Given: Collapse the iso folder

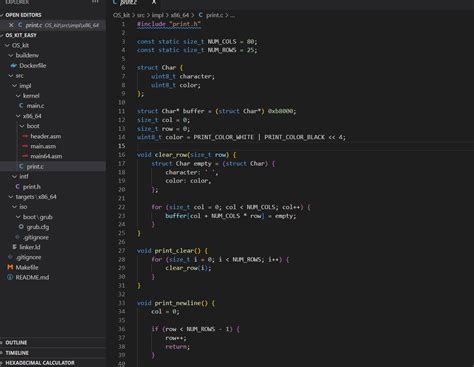Looking at the screenshot, I should [x=15, y=207].
